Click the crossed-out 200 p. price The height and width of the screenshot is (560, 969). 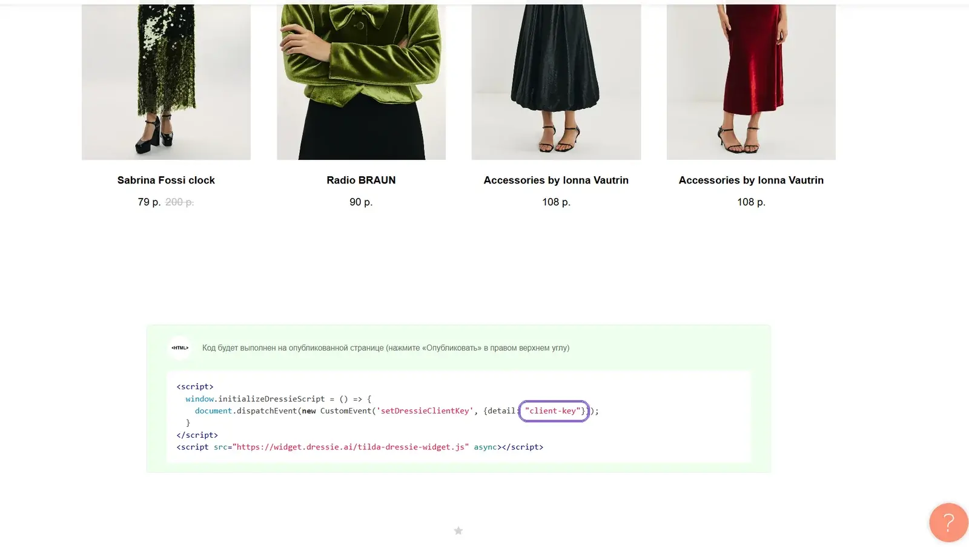(179, 202)
